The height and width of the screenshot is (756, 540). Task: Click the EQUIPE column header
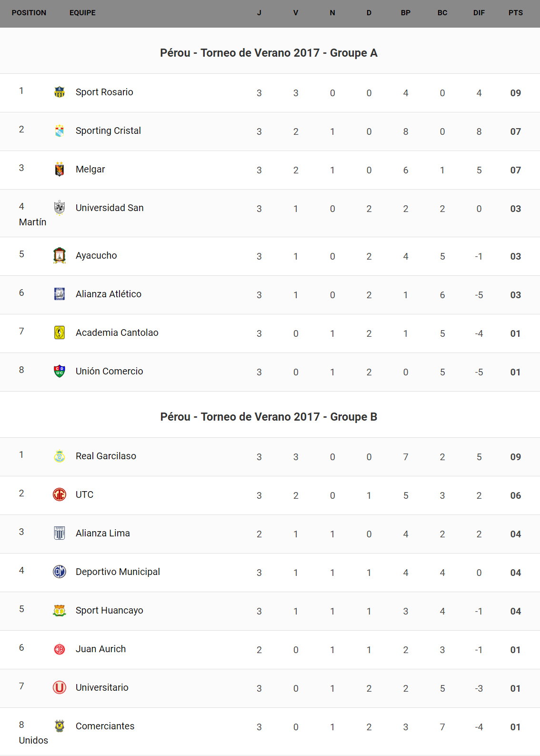pyautogui.click(x=82, y=13)
